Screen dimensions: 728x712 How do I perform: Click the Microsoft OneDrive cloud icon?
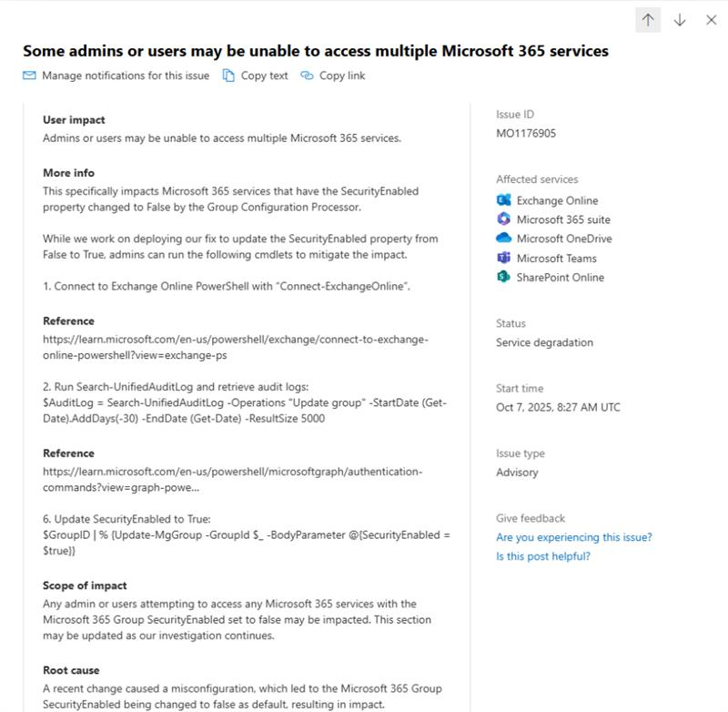click(x=504, y=239)
